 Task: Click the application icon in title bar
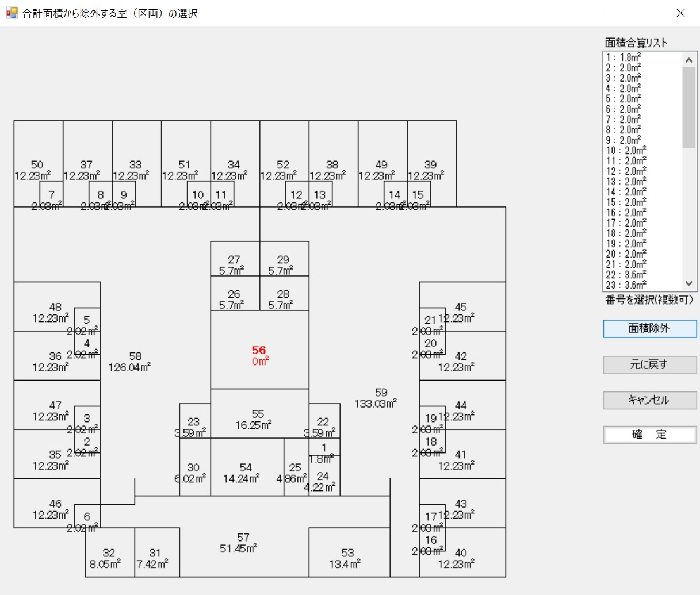12,13
